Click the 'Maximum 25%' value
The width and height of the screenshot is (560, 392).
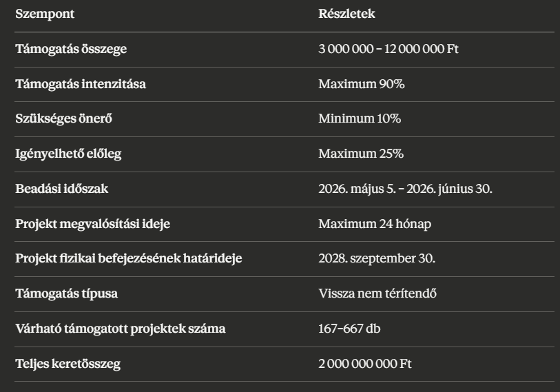361,154
